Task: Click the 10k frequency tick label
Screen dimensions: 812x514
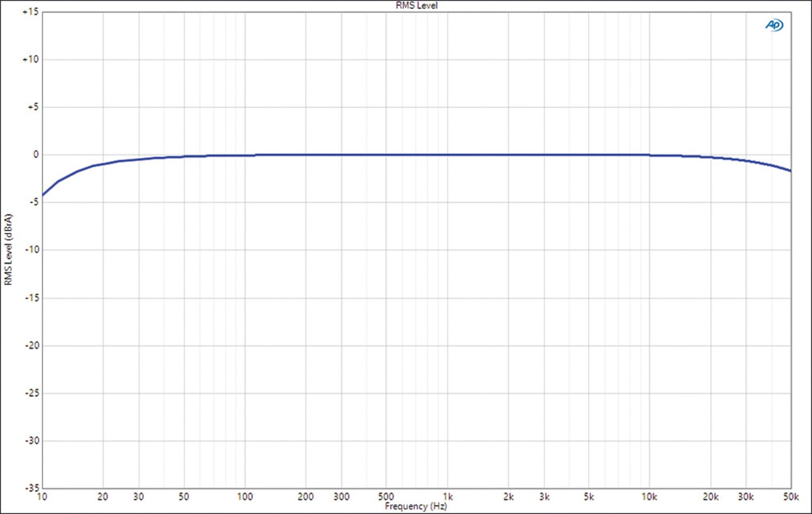Action: click(649, 497)
